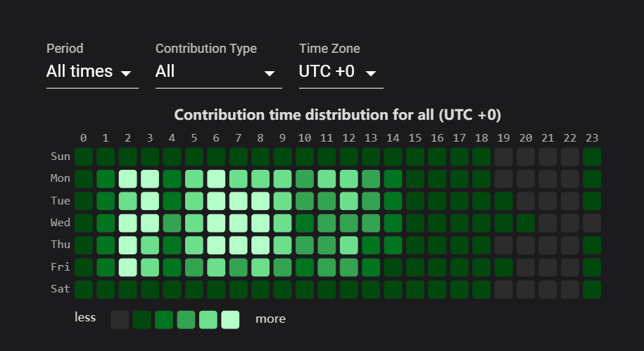
Task: Click the Tuesday hour 13 cell
Action: (x=371, y=201)
